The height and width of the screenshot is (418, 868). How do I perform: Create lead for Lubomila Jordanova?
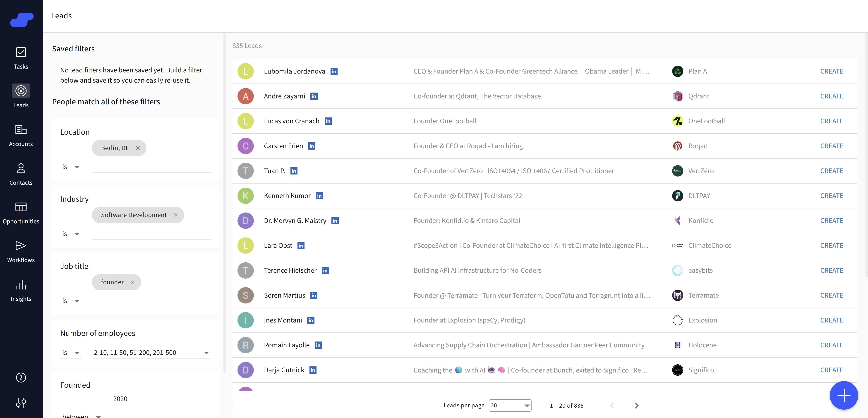point(832,72)
